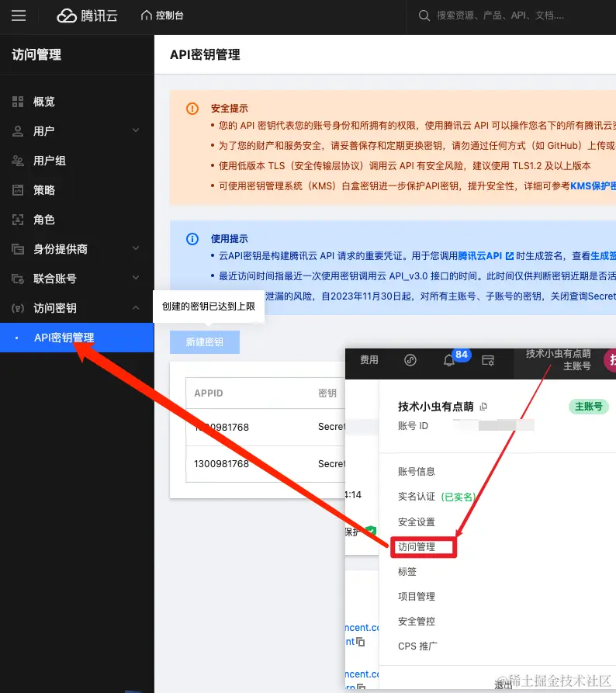Viewport: 616px width, 693px height.
Task: Open 实名认证 in account menu
Action: tap(417, 497)
